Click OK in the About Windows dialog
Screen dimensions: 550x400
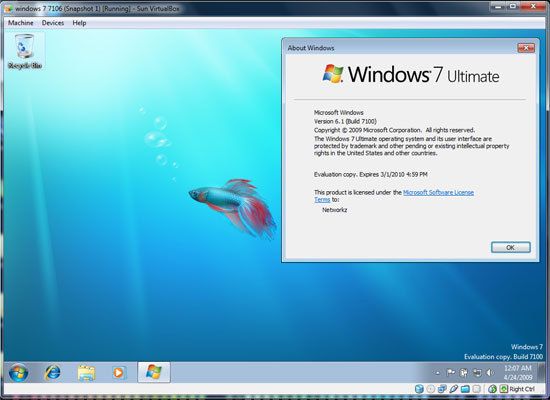pyautogui.click(x=511, y=247)
